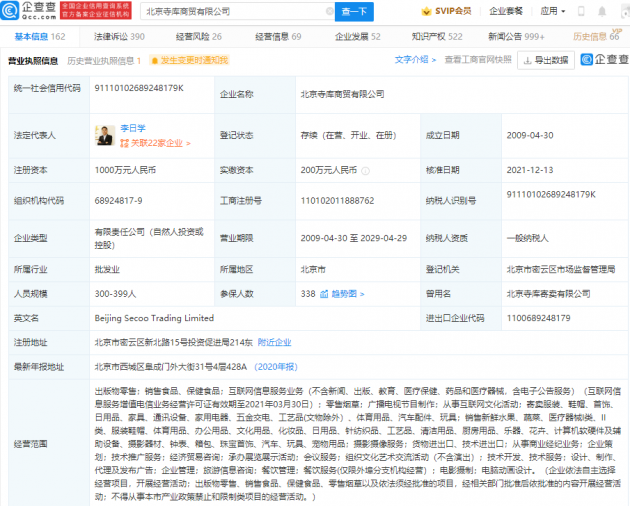Open 趋势图 for insured count

[x=348, y=294]
